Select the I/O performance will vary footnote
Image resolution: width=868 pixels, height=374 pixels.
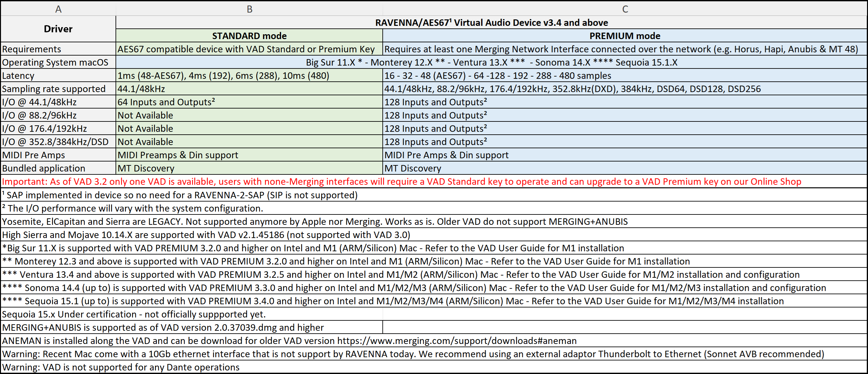click(434, 208)
